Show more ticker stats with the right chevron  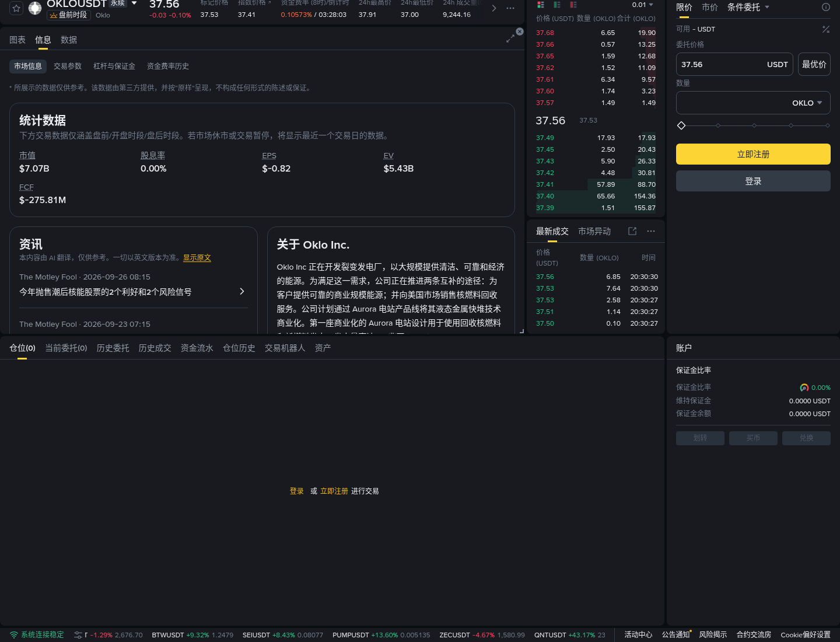pyautogui.click(x=494, y=8)
